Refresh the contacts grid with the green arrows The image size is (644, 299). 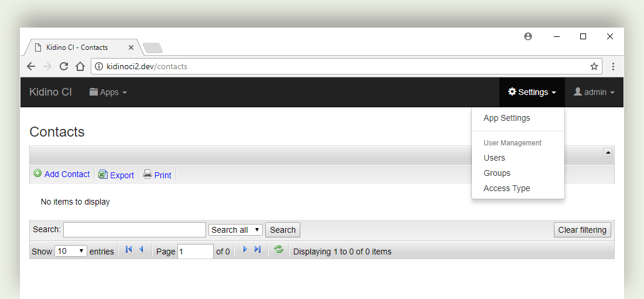click(x=279, y=249)
